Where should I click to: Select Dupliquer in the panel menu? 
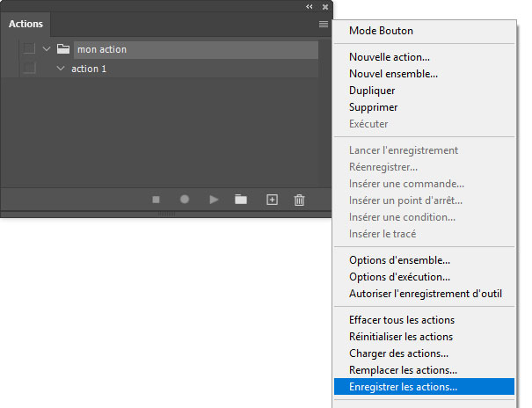(372, 91)
